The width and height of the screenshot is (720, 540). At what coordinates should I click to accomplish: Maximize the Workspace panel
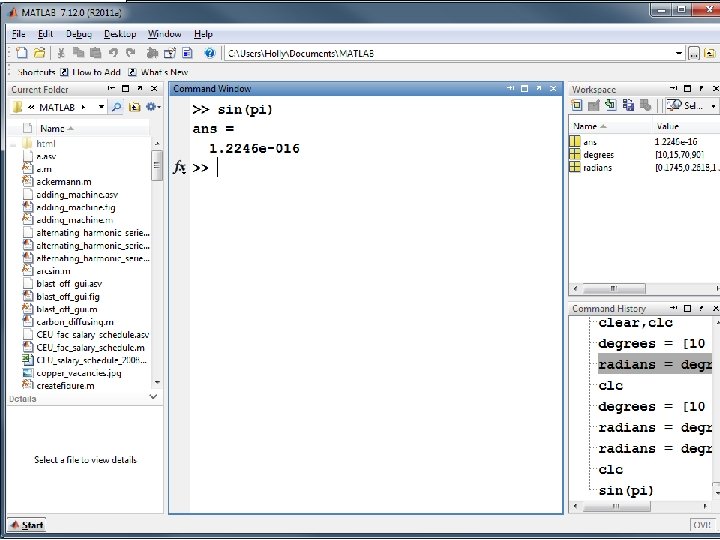pyautogui.click(x=687, y=89)
